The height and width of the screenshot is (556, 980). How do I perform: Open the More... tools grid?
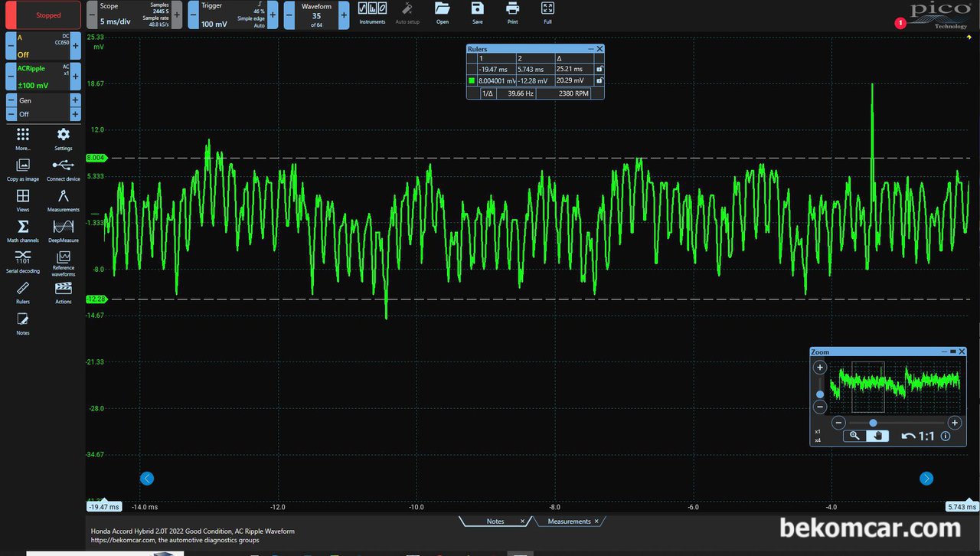click(23, 139)
